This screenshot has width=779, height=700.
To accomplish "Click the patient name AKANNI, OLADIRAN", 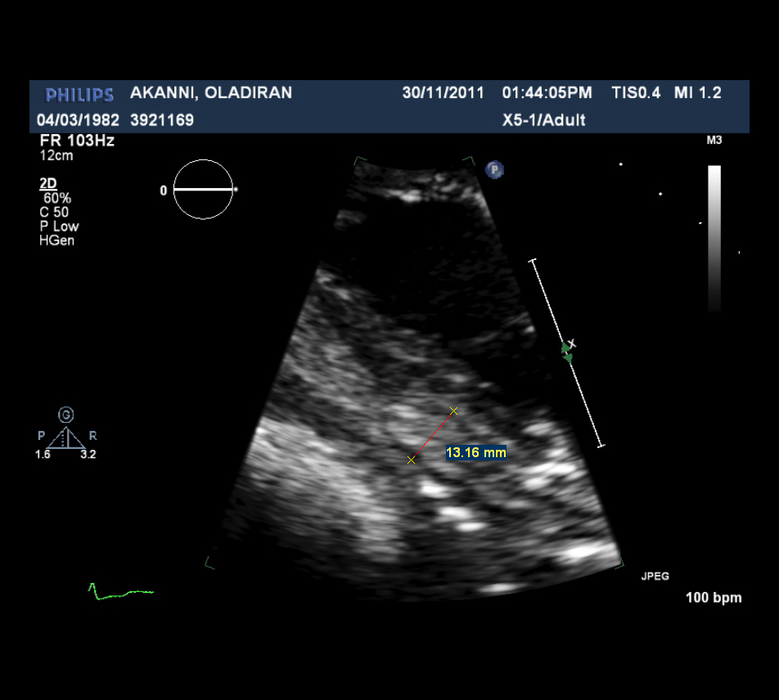I will tap(211, 92).
